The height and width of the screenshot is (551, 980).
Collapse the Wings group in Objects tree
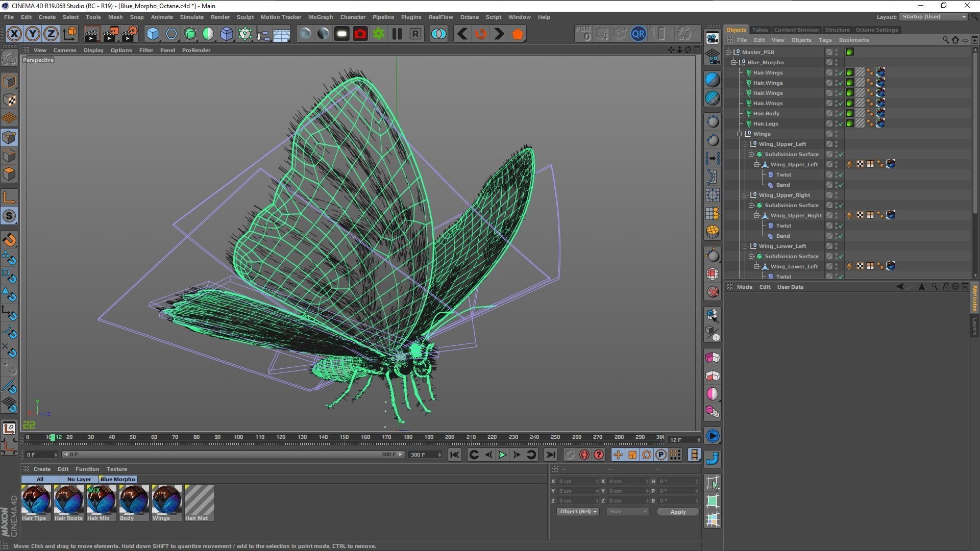[x=740, y=134]
